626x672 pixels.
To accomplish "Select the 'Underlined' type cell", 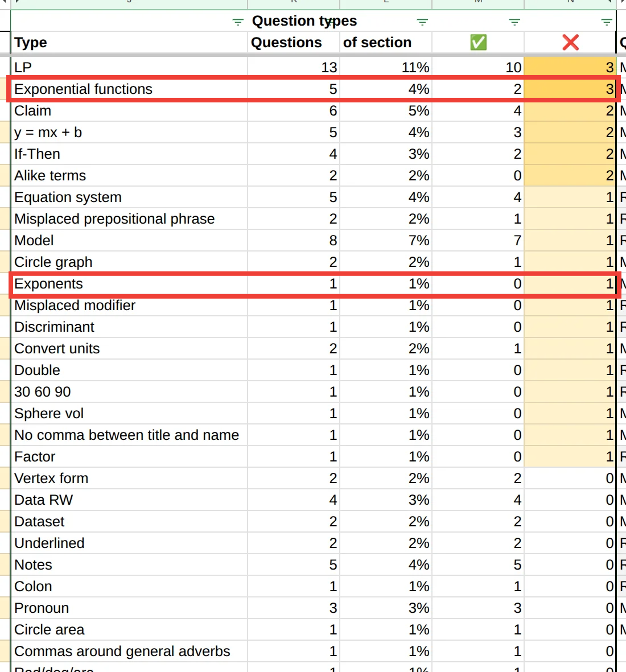I will click(x=129, y=543).
